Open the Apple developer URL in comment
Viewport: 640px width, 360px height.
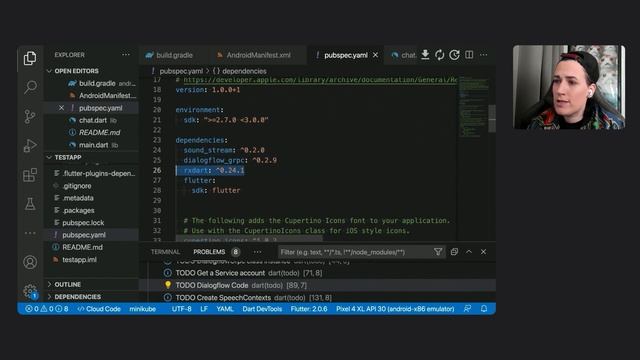point(320,80)
